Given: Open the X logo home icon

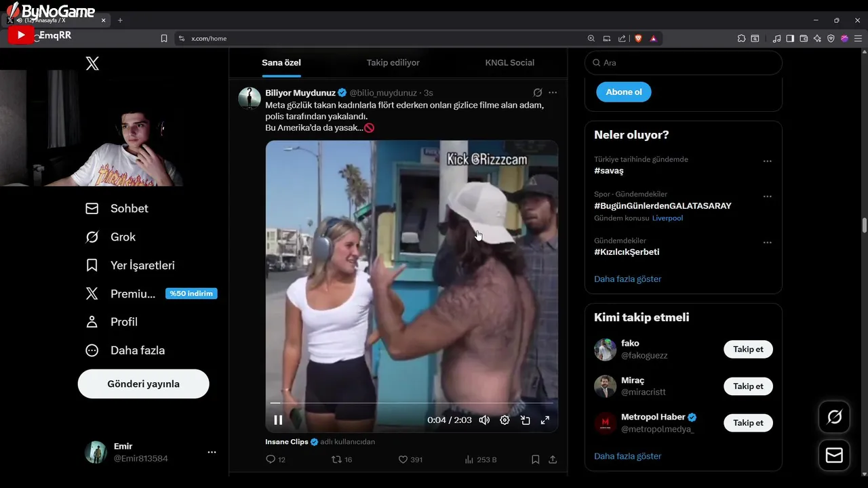Looking at the screenshot, I should point(92,64).
